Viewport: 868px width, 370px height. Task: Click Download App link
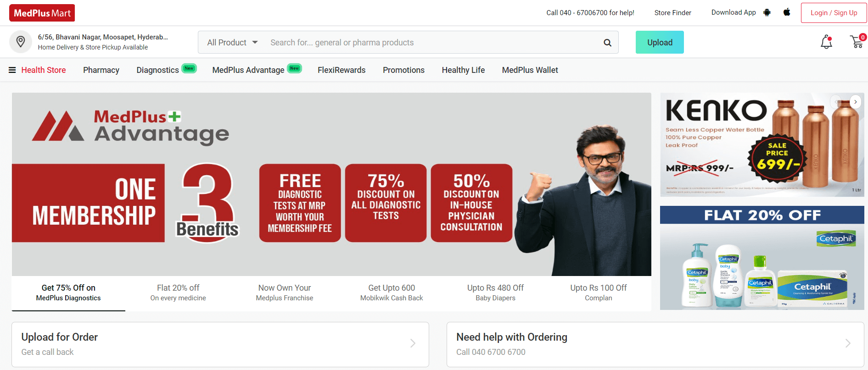(x=734, y=12)
